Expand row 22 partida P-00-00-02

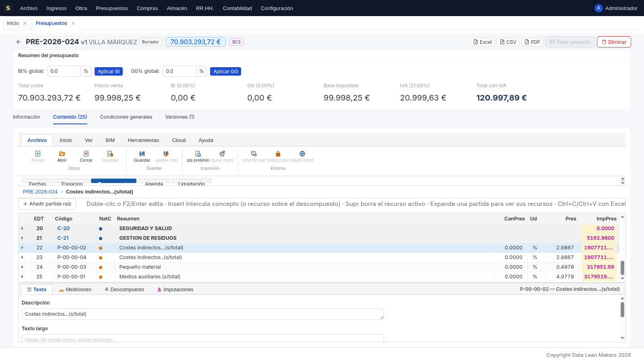click(x=23, y=248)
